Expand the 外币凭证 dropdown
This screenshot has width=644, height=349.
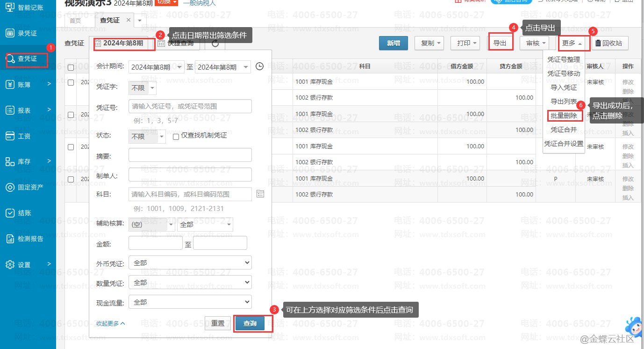click(190, 263)
